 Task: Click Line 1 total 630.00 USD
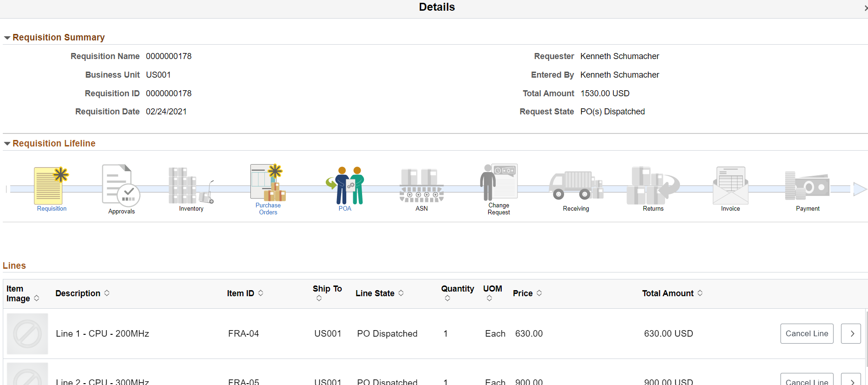point(668,334)
